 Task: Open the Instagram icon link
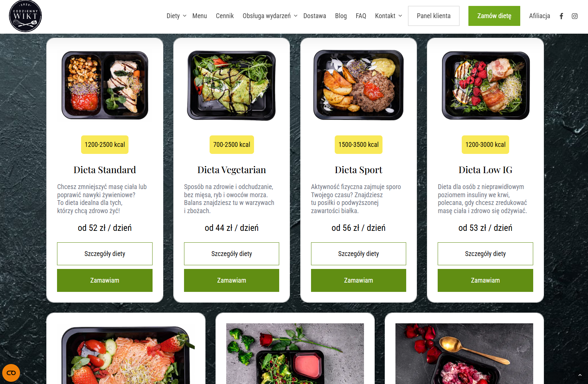tap(575, 16)
